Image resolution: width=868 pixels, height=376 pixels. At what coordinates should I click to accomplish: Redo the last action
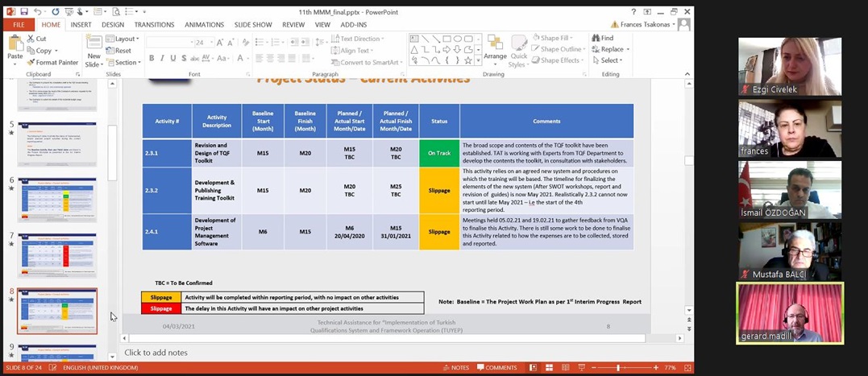pyautogui.click(x=56, y=11)
